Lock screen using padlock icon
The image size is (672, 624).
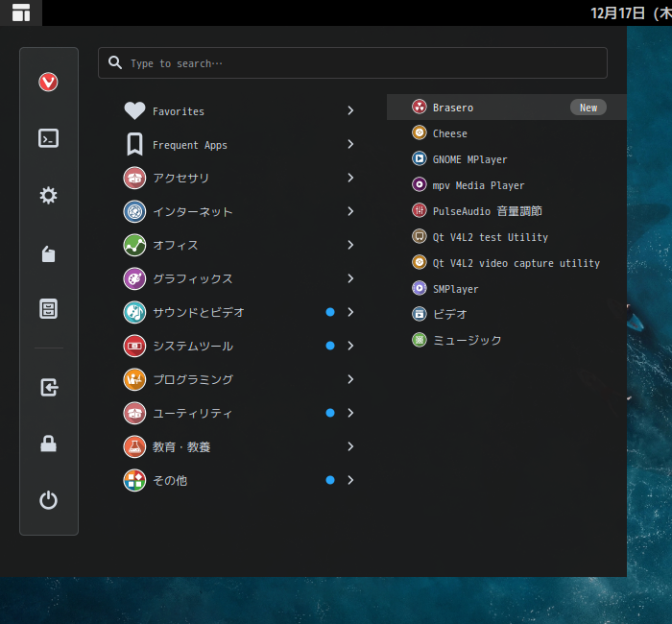tap(48, 444)
